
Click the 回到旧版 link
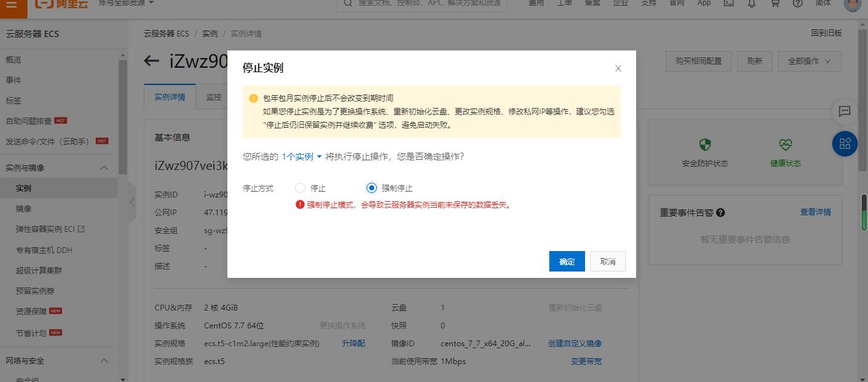[x=826, y=33]
